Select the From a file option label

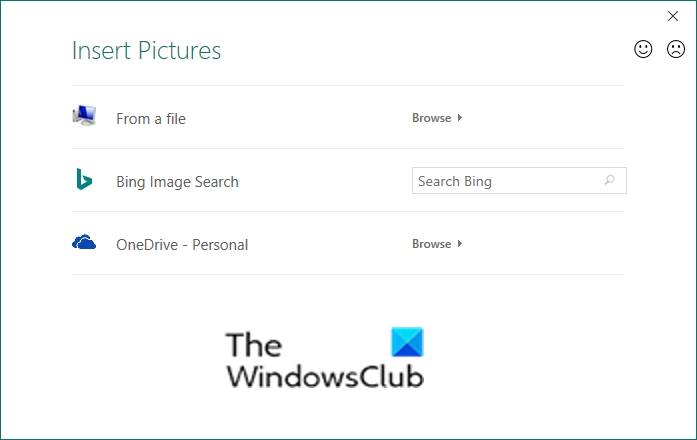tap(151, 119)
